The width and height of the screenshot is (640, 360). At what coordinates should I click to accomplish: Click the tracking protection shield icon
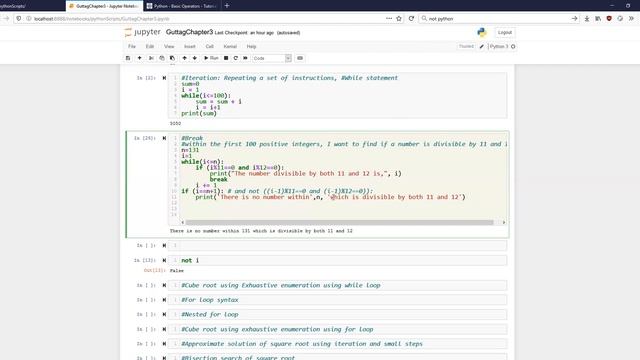point(19,19)
